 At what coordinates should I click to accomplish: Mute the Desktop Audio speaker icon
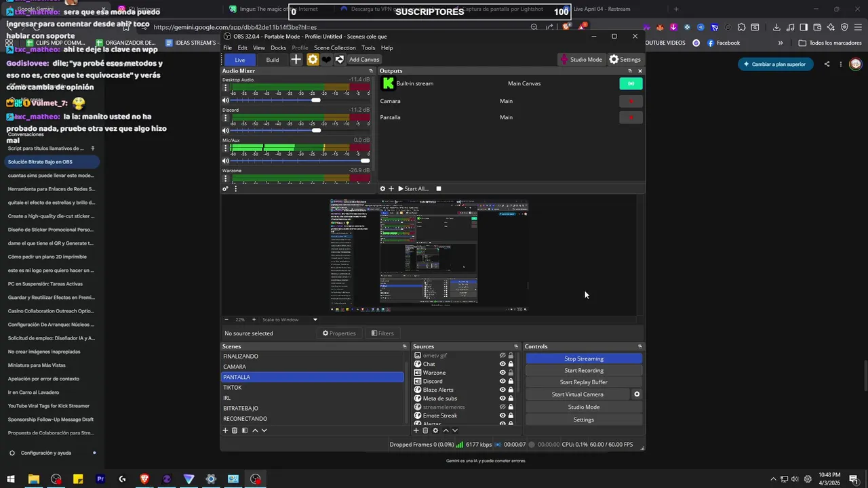pyautogui.click(x=226, y=100)
